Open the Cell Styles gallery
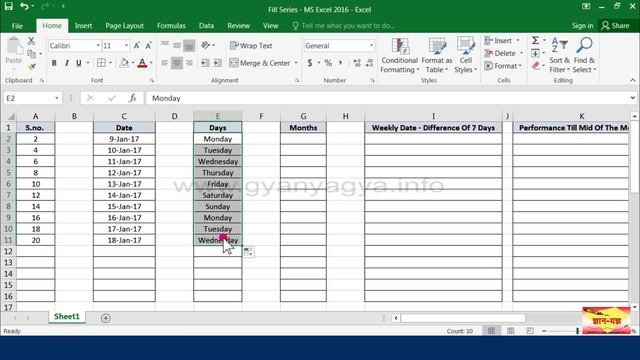 [x=466, y=56]
